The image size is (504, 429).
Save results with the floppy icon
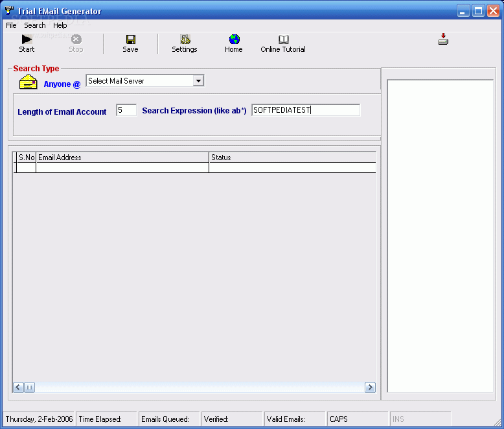click(x=130, y=40)
